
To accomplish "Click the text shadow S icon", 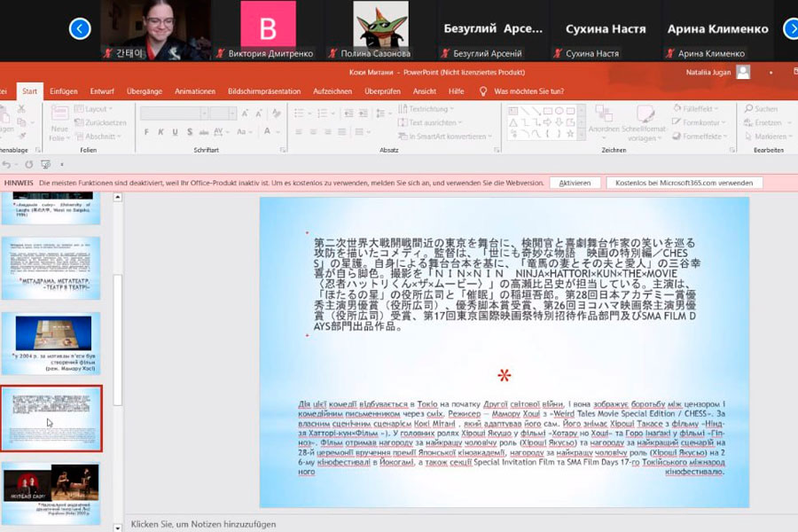I will pos(190,132).
